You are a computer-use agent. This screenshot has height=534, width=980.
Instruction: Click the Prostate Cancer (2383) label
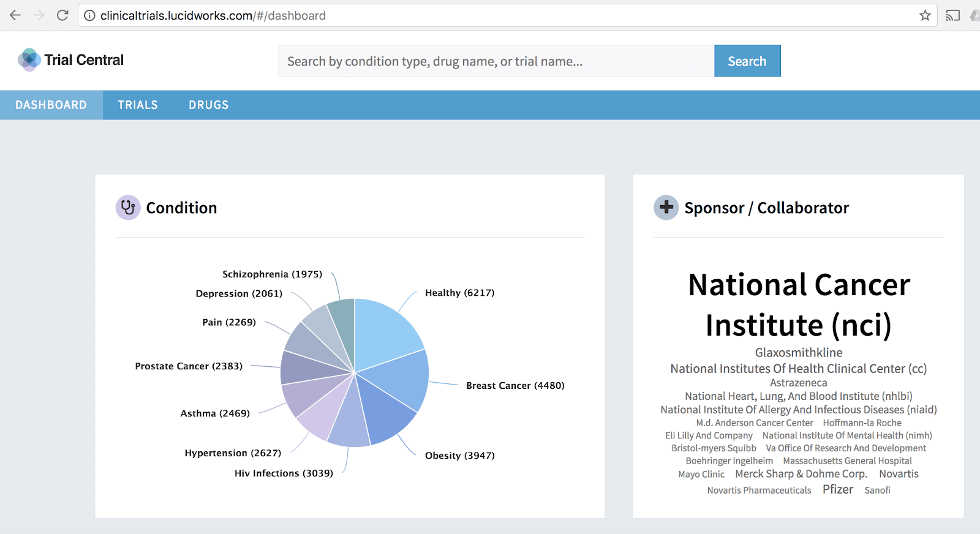pyautogui.click(x=189, y=366)
